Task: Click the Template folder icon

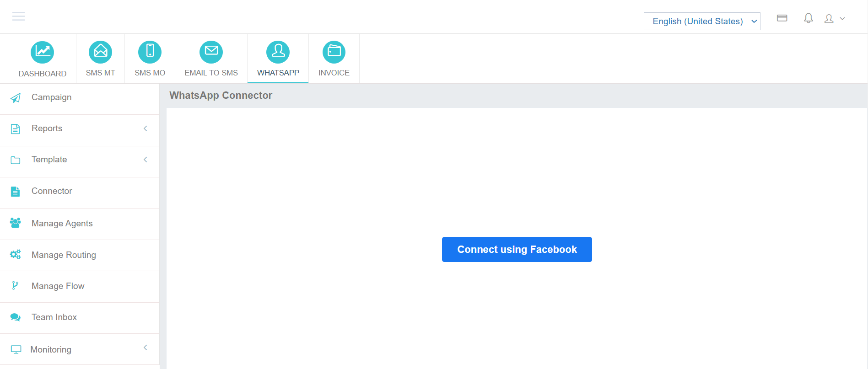Action: tap(16, 160)
